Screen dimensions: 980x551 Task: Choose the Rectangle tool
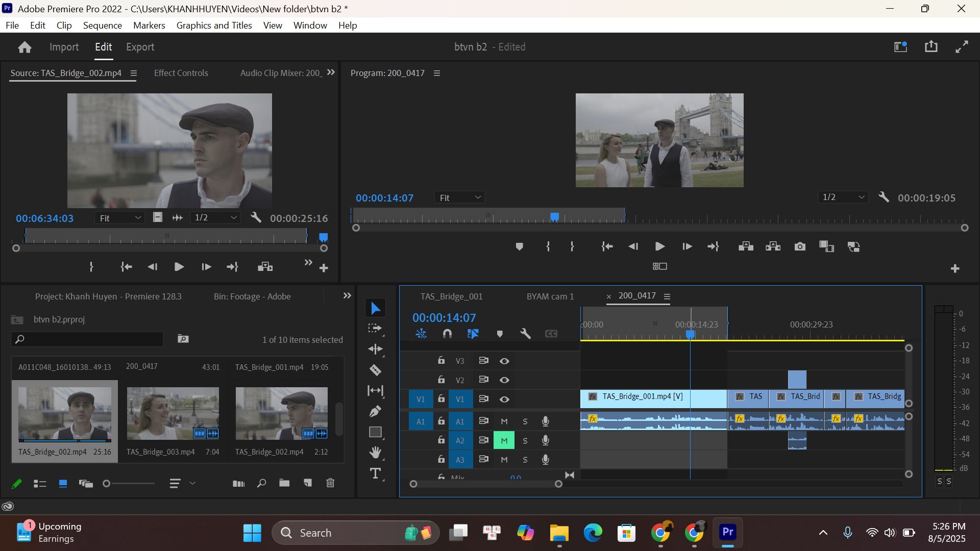(x=375, y=432)
